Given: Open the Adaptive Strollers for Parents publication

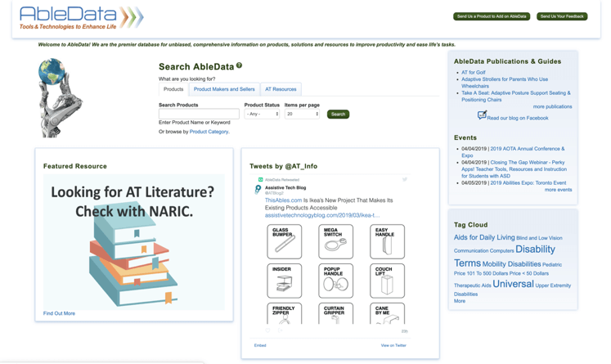Looking at the screenshot, I should [505, 83].
